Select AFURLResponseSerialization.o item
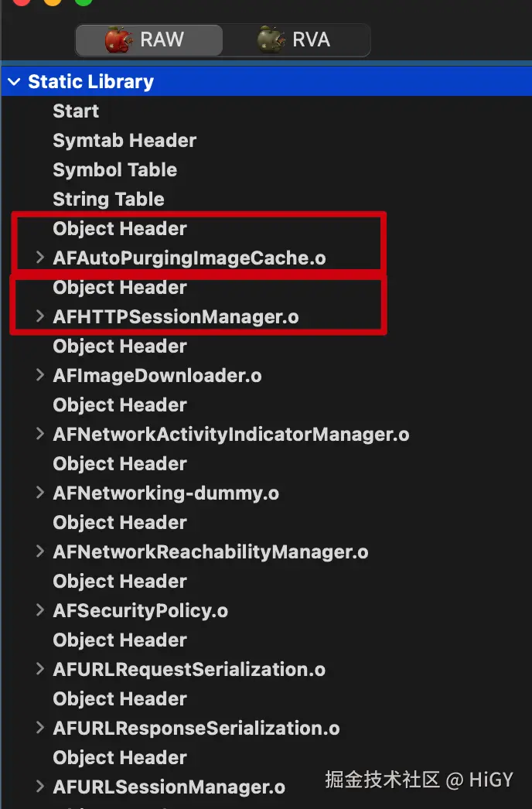 [196, 729]
